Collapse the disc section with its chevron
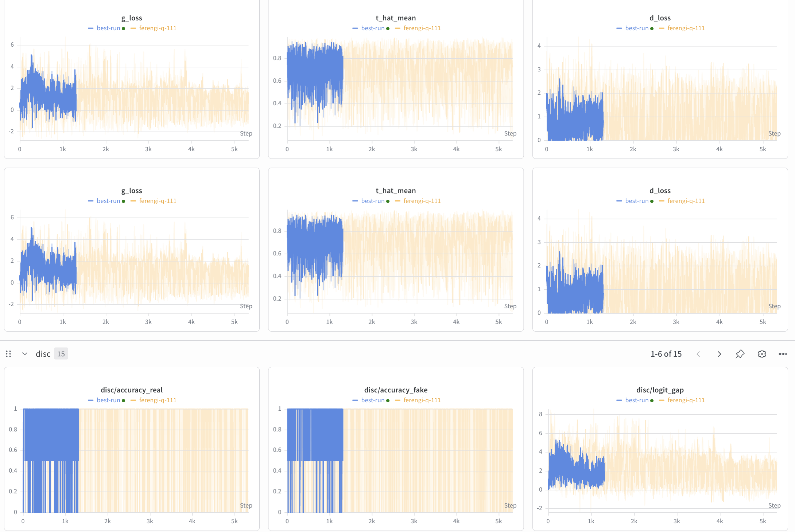Image resolution: width=795 pixels, height=532 pixels. (x=24, y=354)
